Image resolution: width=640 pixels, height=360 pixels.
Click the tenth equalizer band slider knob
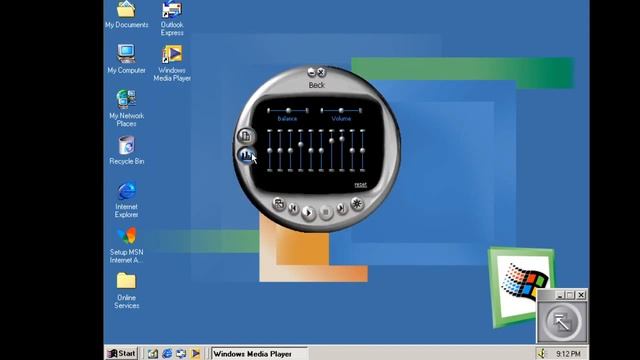tap(362, 151)
